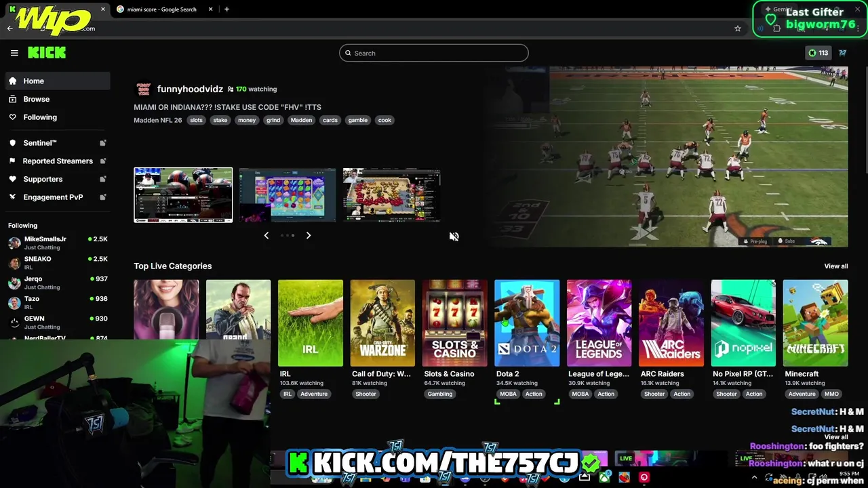Open Engagement PvP in the sidebar

click(x=58, y=197)
